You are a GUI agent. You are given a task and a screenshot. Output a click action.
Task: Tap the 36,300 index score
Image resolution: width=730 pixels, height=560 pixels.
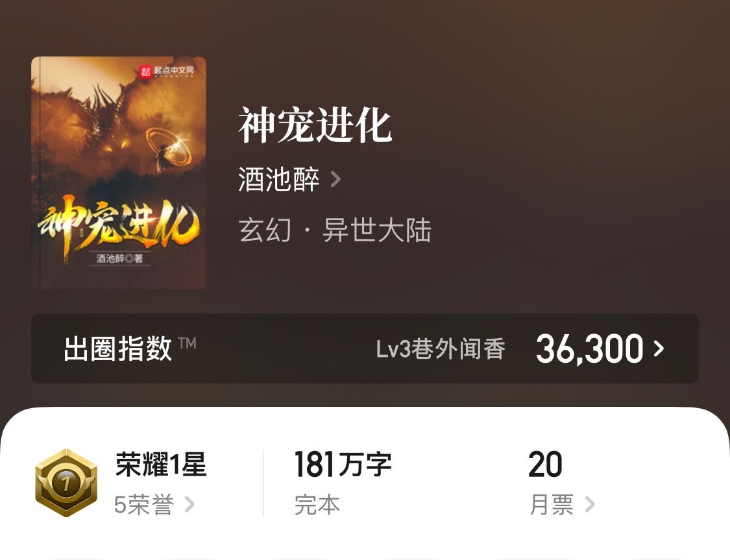tap(589, 348)
